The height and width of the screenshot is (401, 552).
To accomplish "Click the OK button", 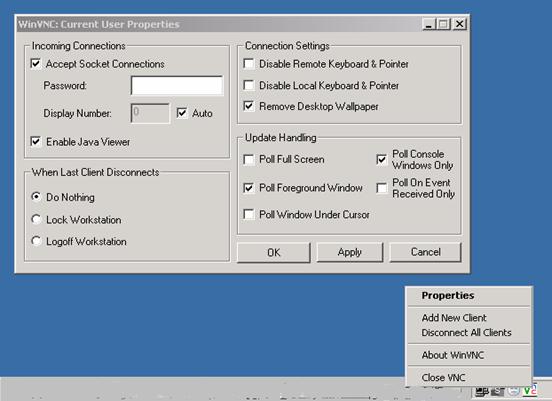I will pos(274,252).
